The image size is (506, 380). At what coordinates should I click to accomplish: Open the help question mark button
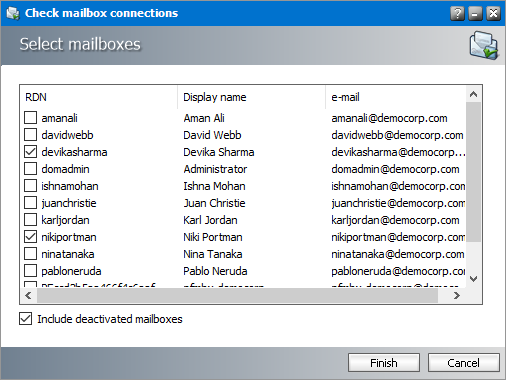(457, 14)
